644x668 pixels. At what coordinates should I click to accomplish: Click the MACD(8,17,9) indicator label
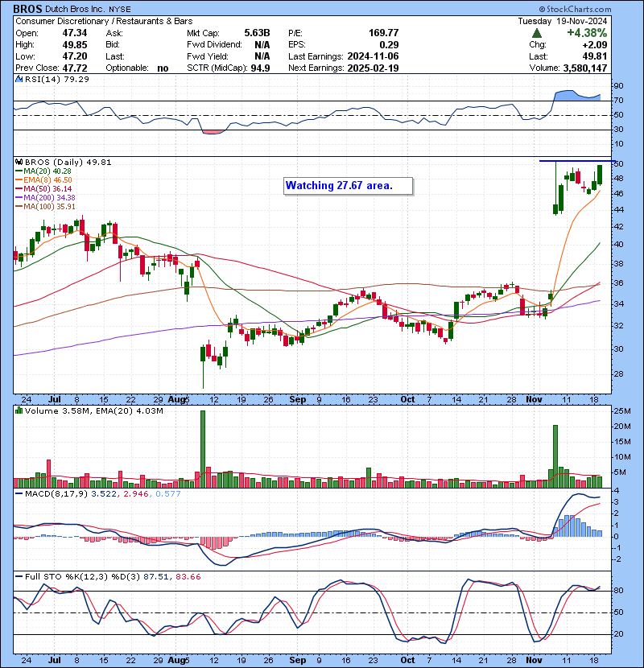click(56, 494)
